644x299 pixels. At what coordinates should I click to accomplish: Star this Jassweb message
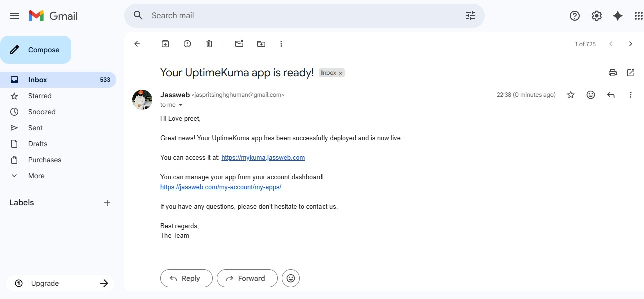tap(571, 95)
